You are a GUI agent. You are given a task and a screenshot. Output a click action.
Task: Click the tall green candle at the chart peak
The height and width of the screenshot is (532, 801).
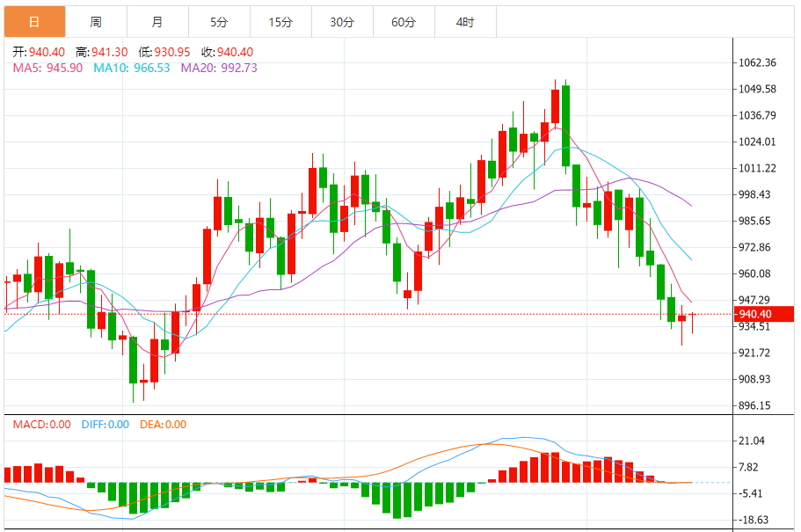click(x=565, y=126)
